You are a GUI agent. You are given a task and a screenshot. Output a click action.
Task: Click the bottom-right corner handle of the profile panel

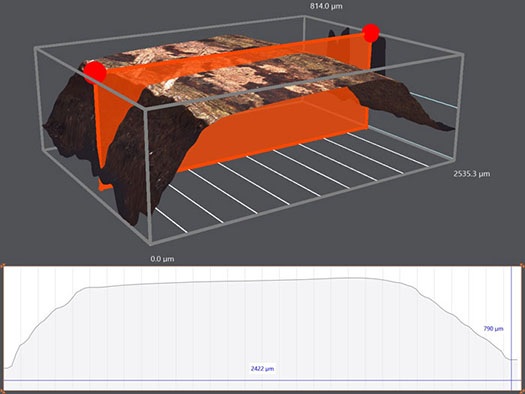tap(523, 391)
